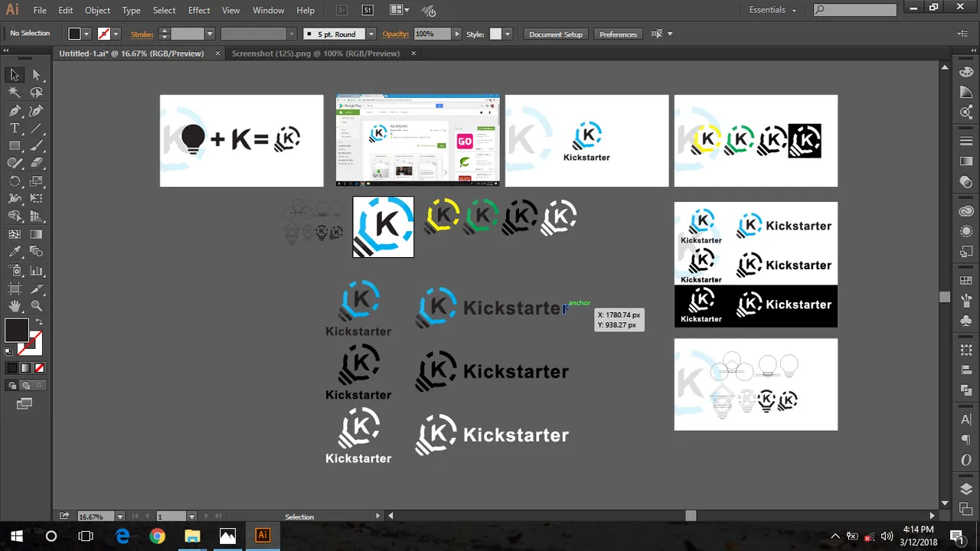Screen dimensions: 980x551
Task: Click the large Fill swatch in toolbox
Action: (x=17, y=331)
